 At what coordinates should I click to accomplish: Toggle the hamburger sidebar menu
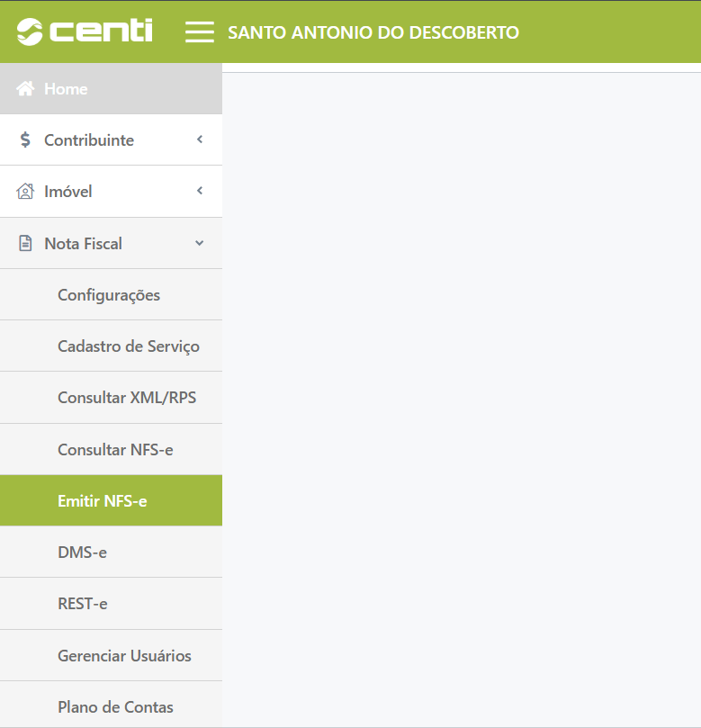(x=199, y=32)
